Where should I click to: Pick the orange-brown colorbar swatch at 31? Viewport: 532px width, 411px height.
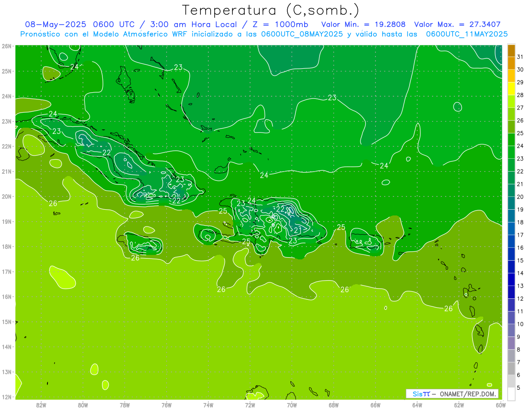pos(511,51)
